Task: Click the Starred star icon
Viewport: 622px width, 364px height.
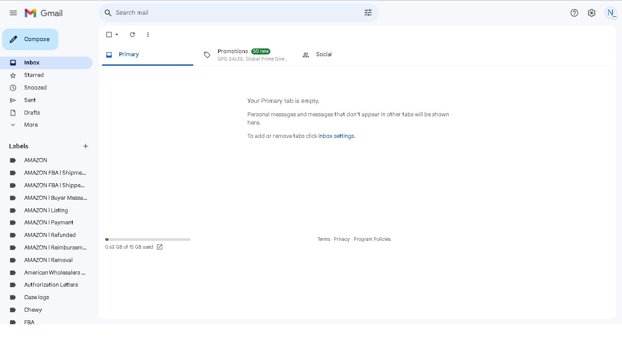Action: coord(13,75)
